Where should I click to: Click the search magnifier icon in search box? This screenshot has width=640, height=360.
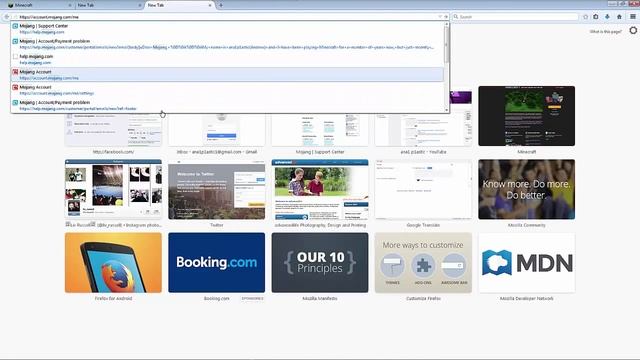coord(456,17)
